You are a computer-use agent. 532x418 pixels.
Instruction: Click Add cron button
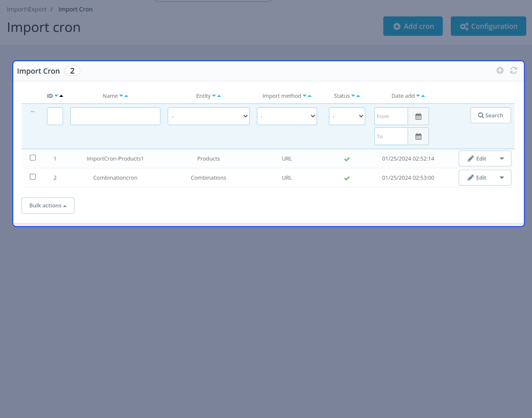tap(413, 26)
